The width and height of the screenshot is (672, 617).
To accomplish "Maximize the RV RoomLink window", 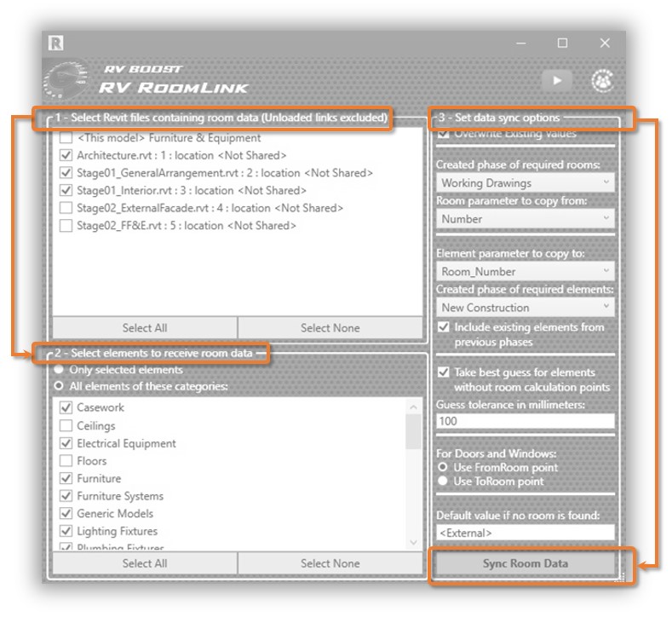I will [562, 43].
